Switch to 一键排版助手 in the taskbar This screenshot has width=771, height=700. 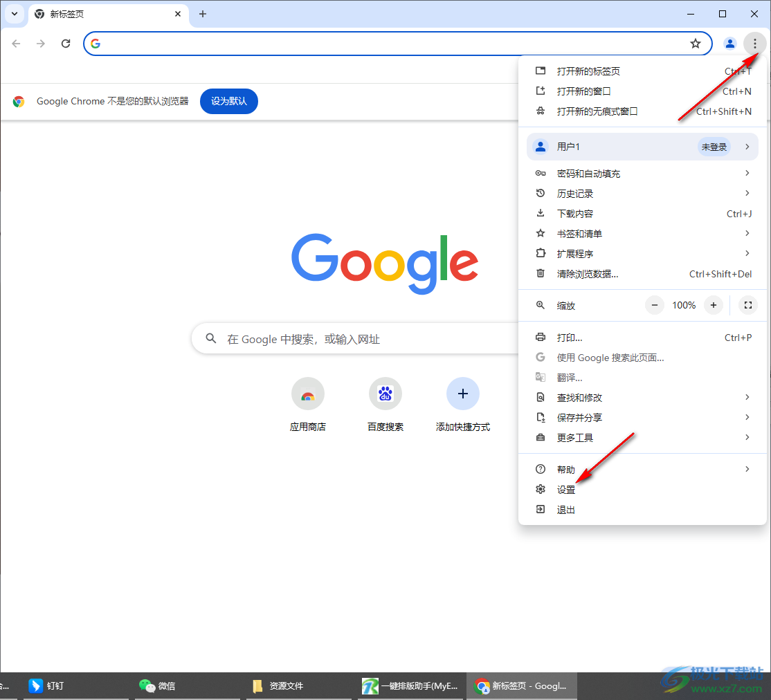tap(410, 685)
